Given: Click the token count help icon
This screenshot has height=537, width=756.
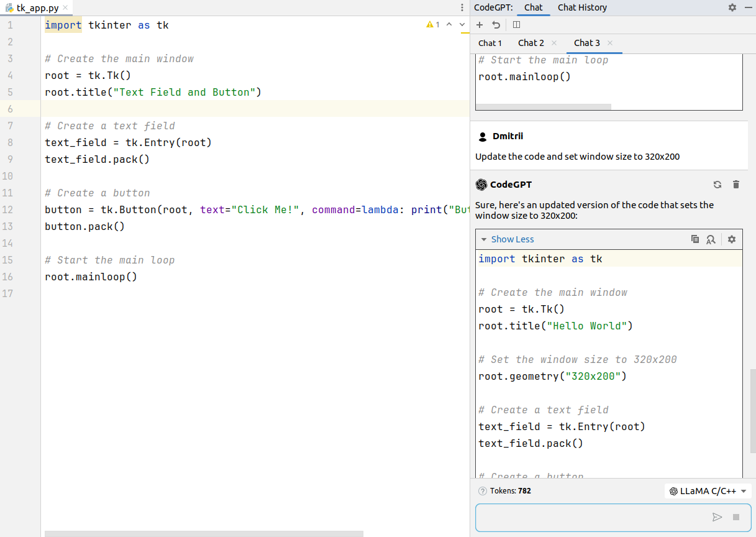Looking at the screenshot, I should [483, 491].
